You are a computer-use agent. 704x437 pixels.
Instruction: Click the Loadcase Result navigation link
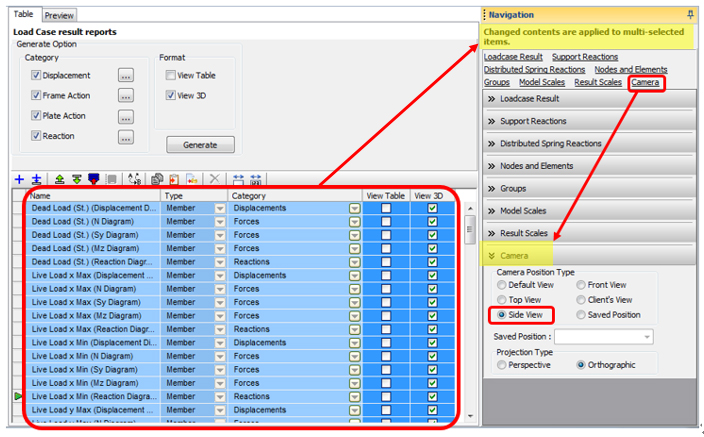coord(513,57)
